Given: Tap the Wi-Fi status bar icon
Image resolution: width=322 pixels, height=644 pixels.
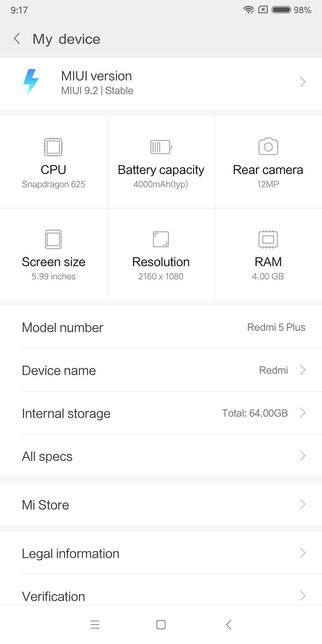Looking at the screenshot, I should click(248, 10).
